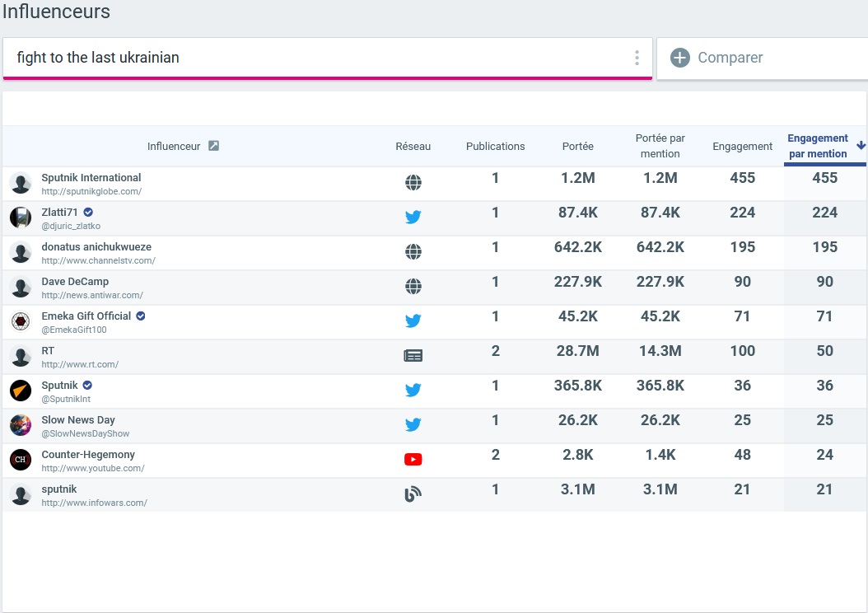Click the Twitter icon for Slow News Day
The width and height of the screenshot is (868, 613).
tap(413, 424)
